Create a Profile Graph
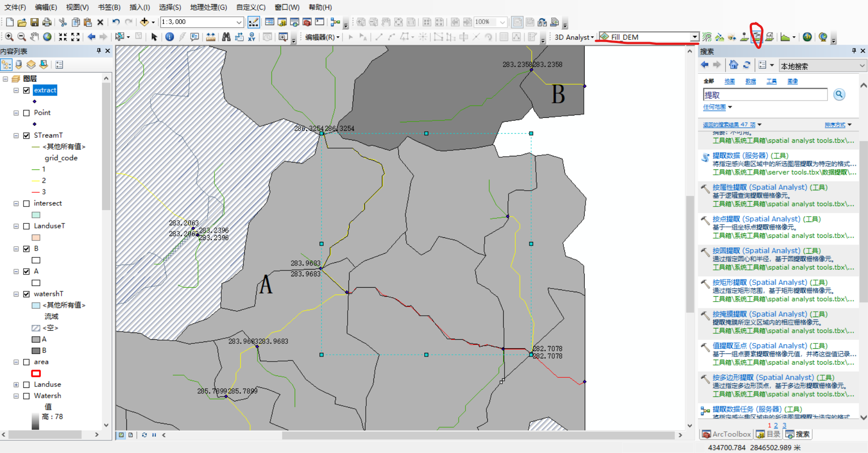This screenshot has width=868, height=453. (x=785, y=37)
